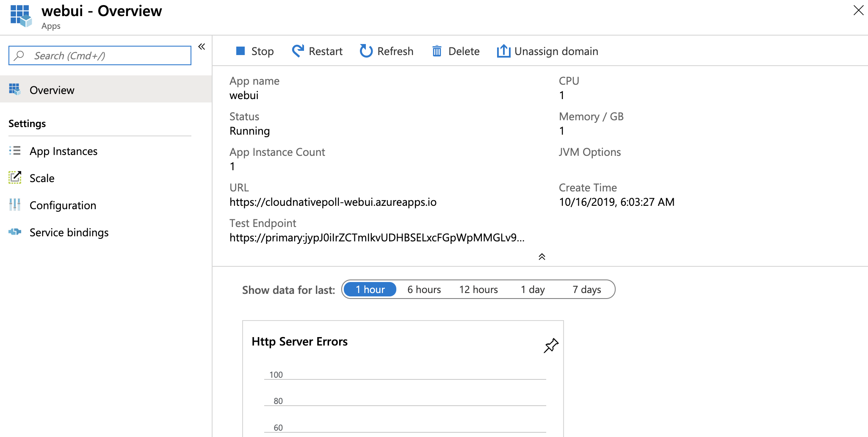Image resolution: width=868 pixels, height=437 pixels.
Task: Open App Instances settings
Action: coord(64,151)
